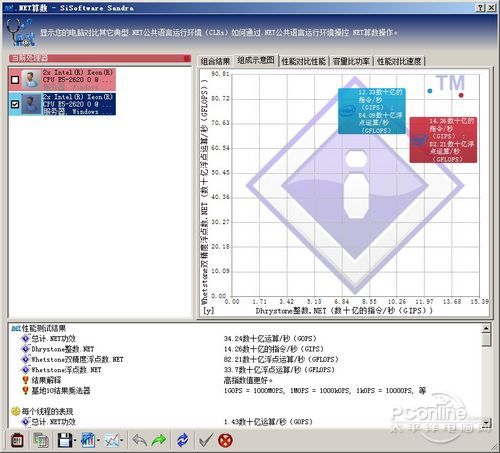This screenshot has height=453, width=500.
Task: Open the line graph icon dropdown arrow
Action: click(122, 441)
